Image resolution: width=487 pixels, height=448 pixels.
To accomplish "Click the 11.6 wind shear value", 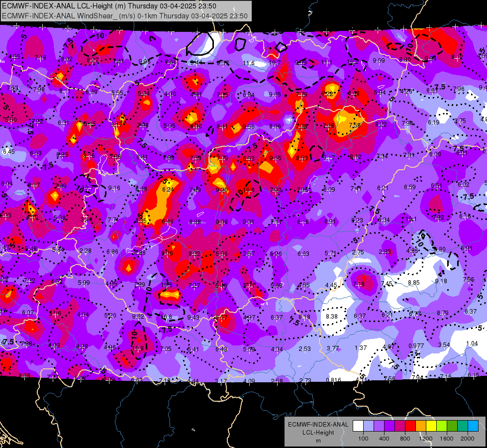I will (249, 63).
